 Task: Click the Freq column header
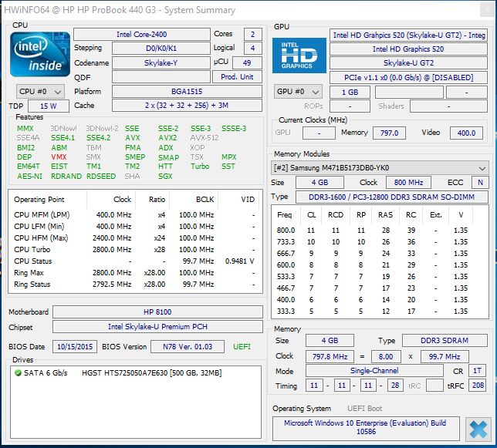[284, 215]
